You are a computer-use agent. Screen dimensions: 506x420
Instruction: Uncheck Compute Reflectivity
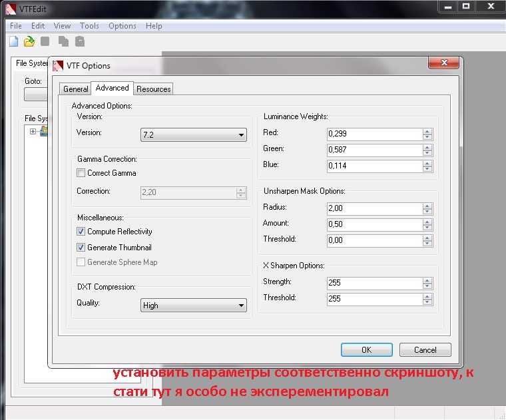(81, 231)
